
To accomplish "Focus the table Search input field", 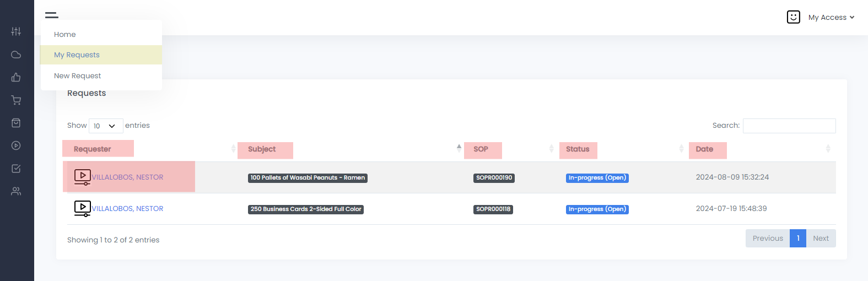I will [x=789, y=126].
